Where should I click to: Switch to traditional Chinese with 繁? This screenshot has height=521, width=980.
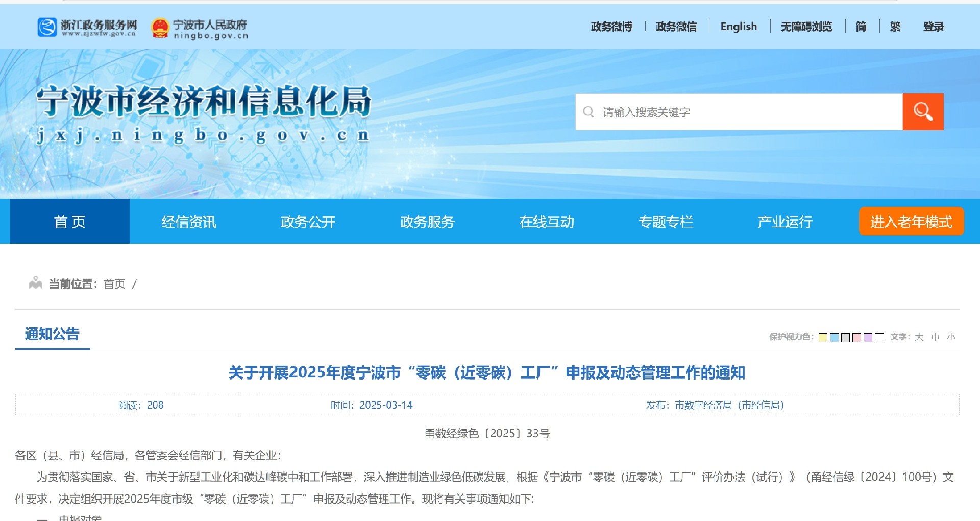(895, 27)
